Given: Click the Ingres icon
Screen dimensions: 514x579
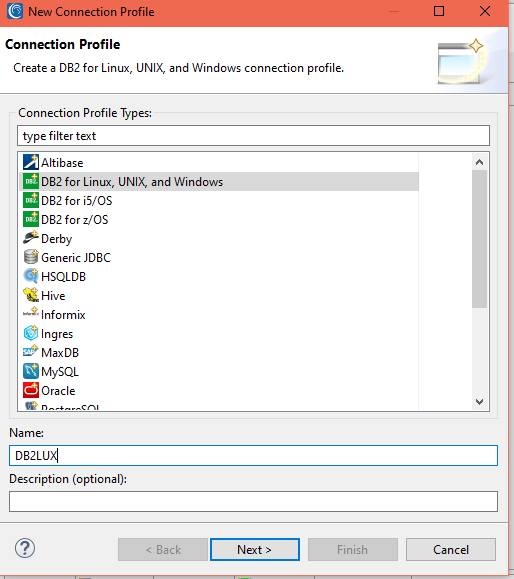Looking at the screenshot, I should click(31, 333).
